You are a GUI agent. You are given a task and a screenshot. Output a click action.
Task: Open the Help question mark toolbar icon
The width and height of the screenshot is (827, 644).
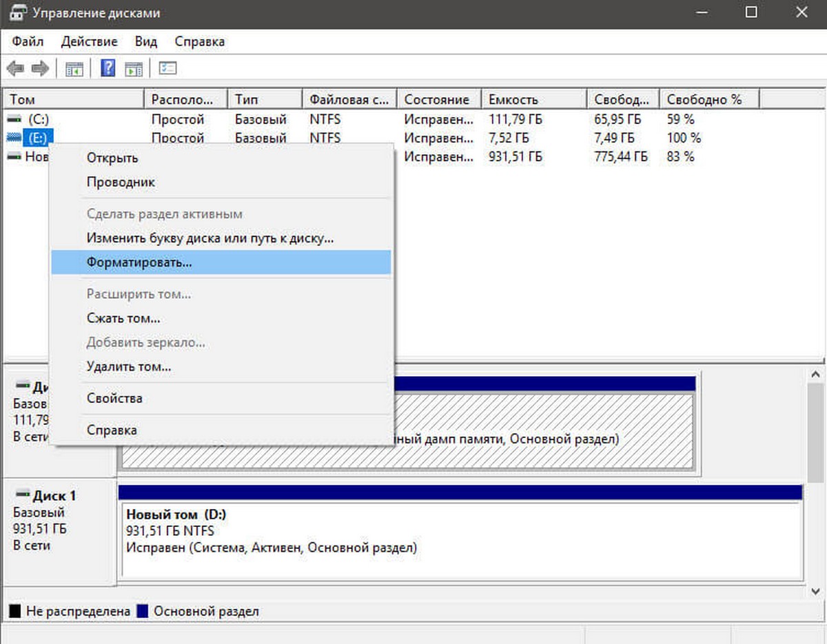(x=108, y=68)
